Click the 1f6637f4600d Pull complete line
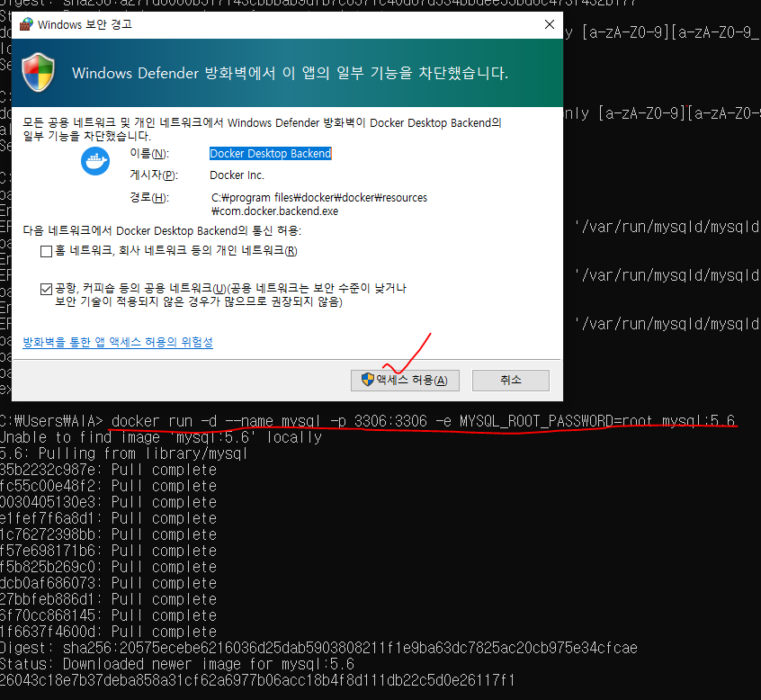The image size is (761, 700). point(108,632)
